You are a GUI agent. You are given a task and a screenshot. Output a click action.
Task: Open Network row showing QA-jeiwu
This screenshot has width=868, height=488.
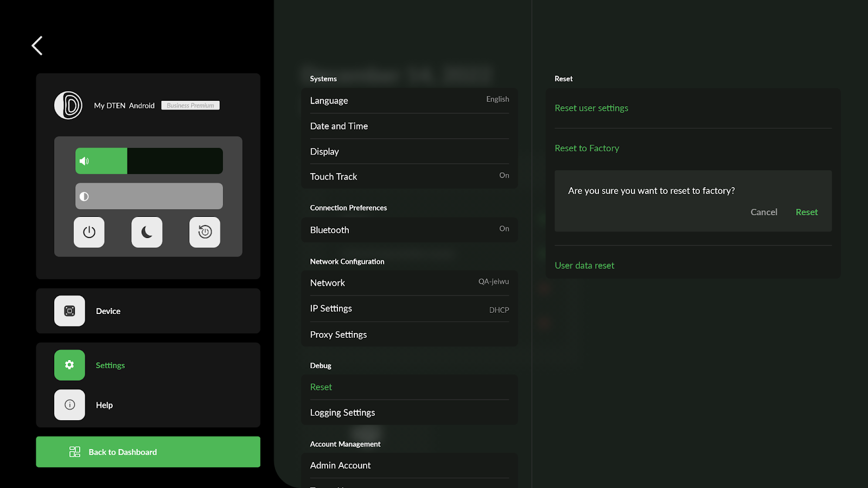click(x=410, y=282)
